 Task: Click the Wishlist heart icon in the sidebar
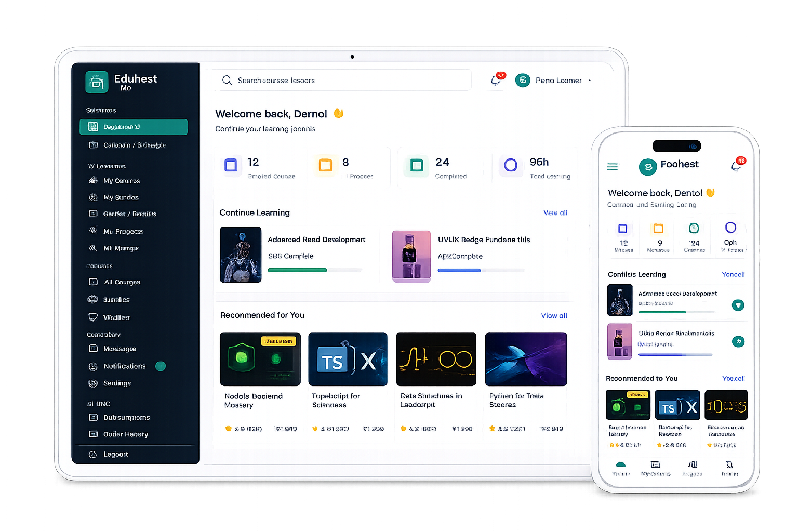[x=93, y=317]
